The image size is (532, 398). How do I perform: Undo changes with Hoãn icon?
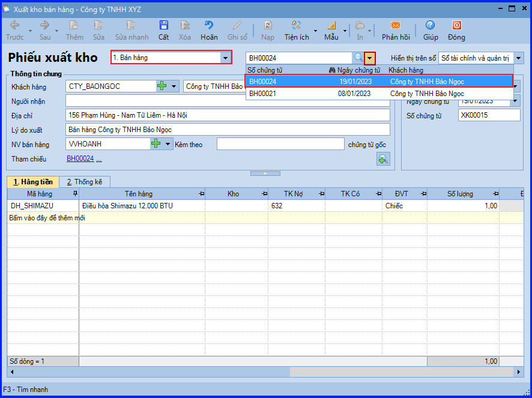click(209, 26)
